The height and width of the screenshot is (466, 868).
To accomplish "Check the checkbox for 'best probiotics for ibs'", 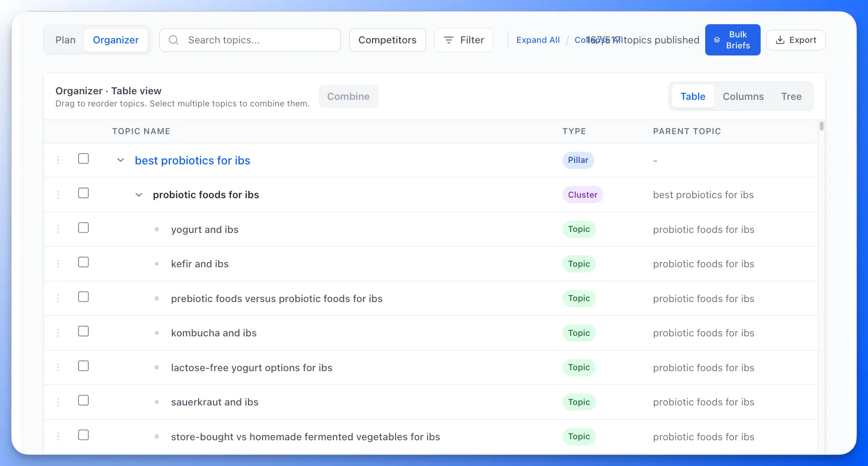I will (83, 158).
